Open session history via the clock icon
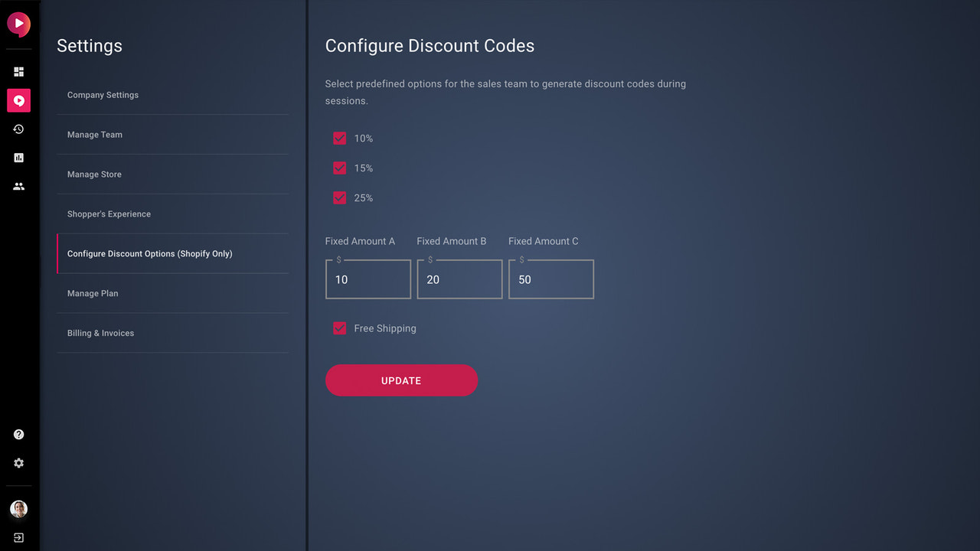Screen dimensions: 980x551 [18, 129]
